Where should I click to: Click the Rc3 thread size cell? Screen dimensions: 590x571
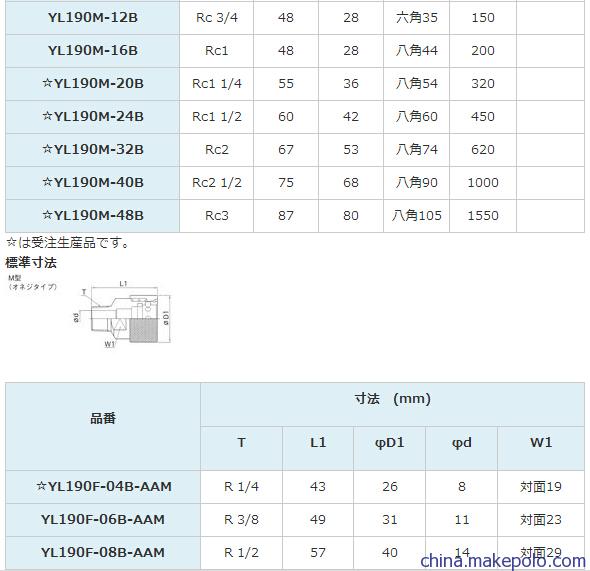pos(217,216)
